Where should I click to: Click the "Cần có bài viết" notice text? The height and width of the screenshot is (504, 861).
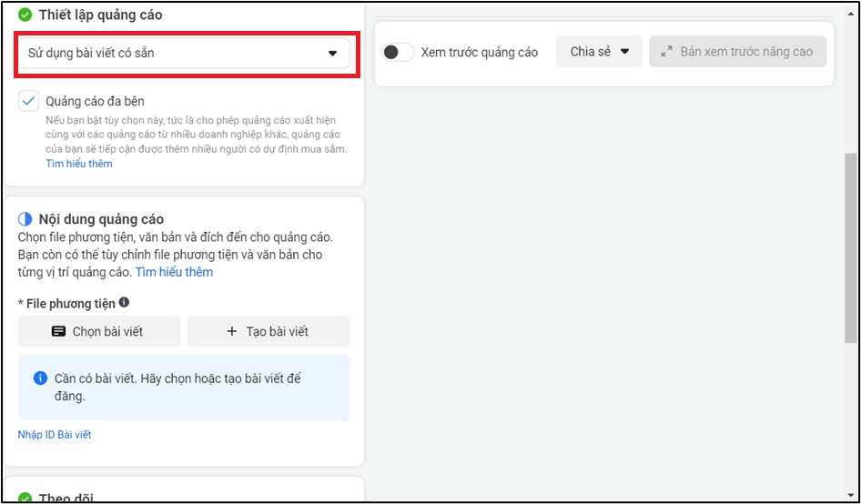click(x=178, y=387)
